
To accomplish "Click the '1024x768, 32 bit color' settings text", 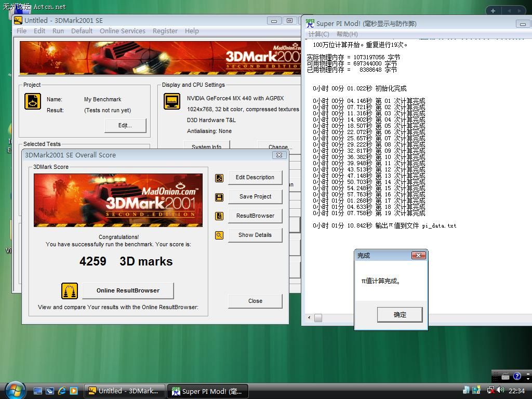I will pos(243,109).
